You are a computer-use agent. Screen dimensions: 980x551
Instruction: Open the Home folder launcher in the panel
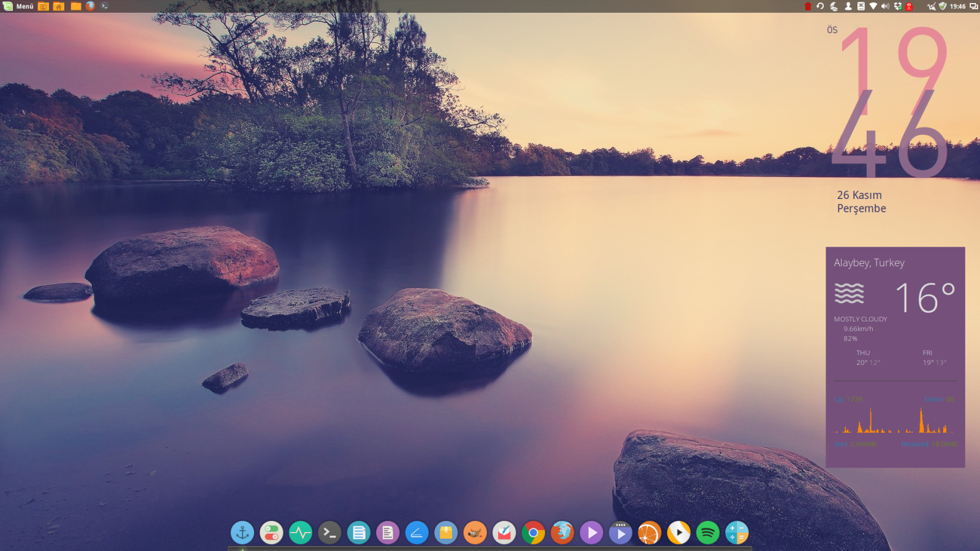[59, 6]
